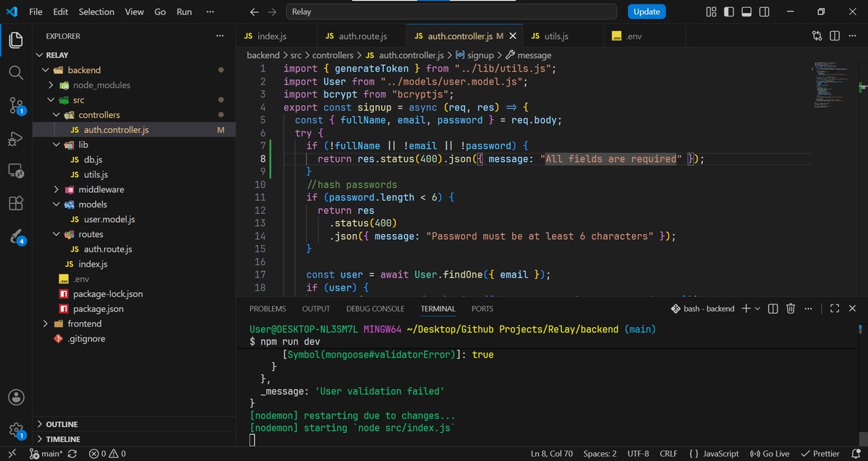Switch to the DEBUG CONSOLE panel tab
This screenshot has width=868, height=461.
pyautogui.click(x=375, y=309)
